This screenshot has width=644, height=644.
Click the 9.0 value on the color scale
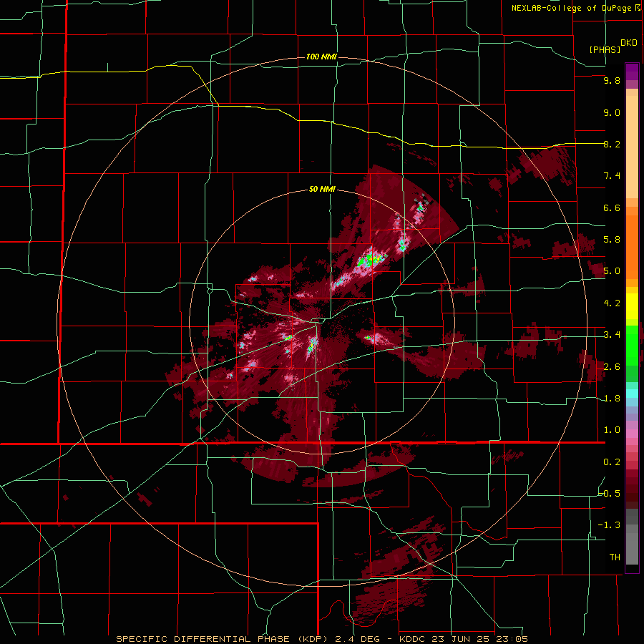click(612, 112)
